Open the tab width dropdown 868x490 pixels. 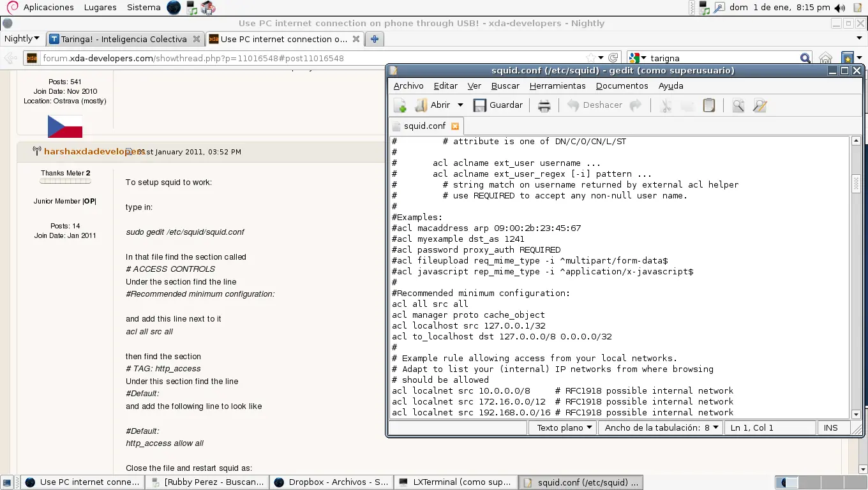tap(661, 427)
